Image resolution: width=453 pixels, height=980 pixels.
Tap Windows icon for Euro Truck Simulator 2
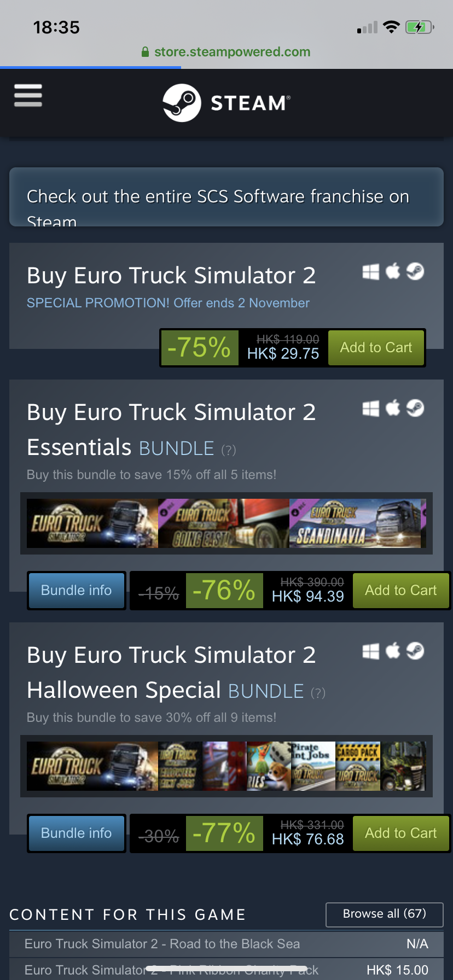[x=371, y=272]
